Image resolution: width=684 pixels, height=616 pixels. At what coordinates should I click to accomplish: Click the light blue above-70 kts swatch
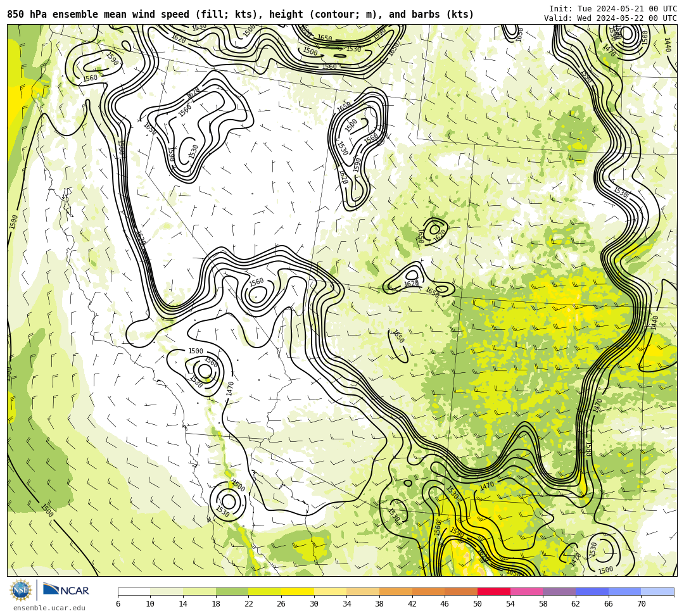tap(657, 591)
